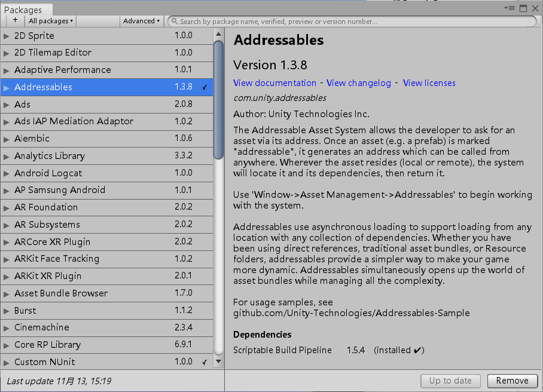Select the Android Logcat package
Screen dimensions: 543x392
(x=106, y=173)
